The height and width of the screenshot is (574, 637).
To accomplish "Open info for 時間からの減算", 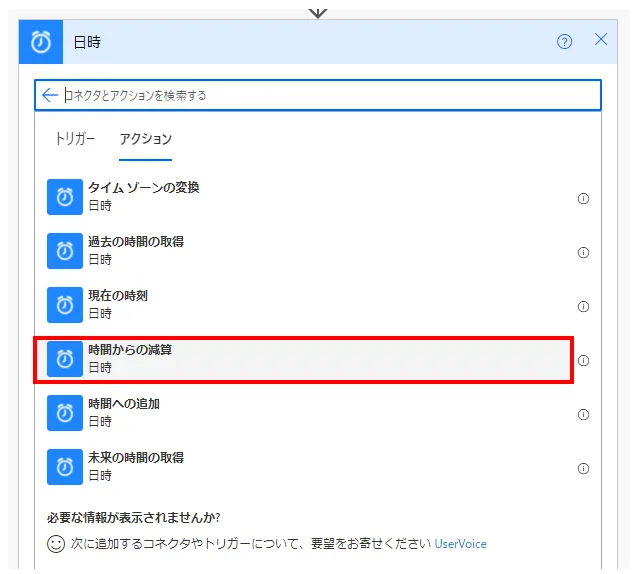I will [583, 360].
